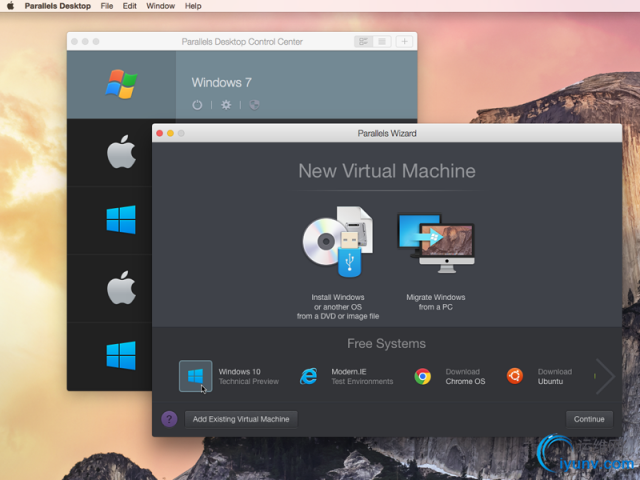The width and height of the screenshot is (640, 480).
Task: Click 'Windows 10 Technical Preview' label
Action: point(249,376)
